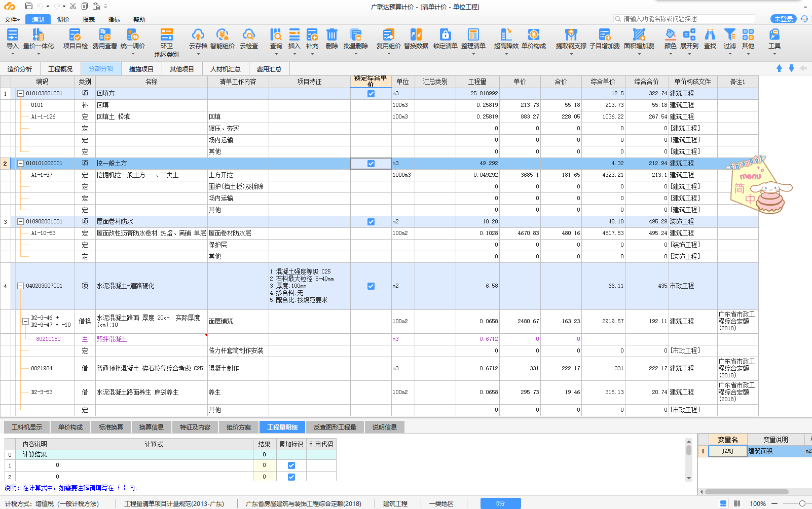This screenshot has width=812, height=509.
Task: Click the 查找 find icon
Action: pos(710,38)
